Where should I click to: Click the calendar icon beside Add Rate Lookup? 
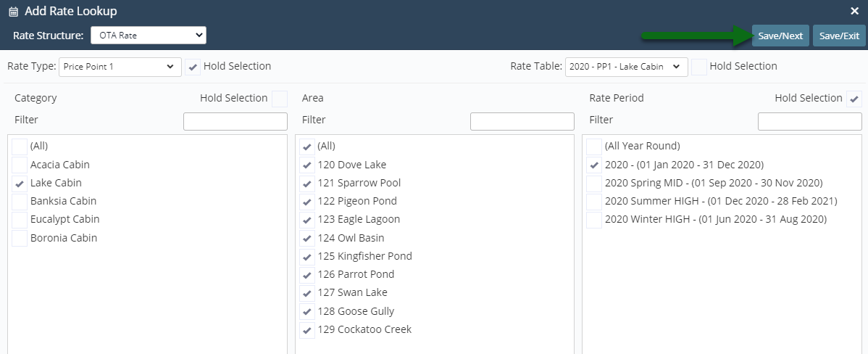click(14, 12)
